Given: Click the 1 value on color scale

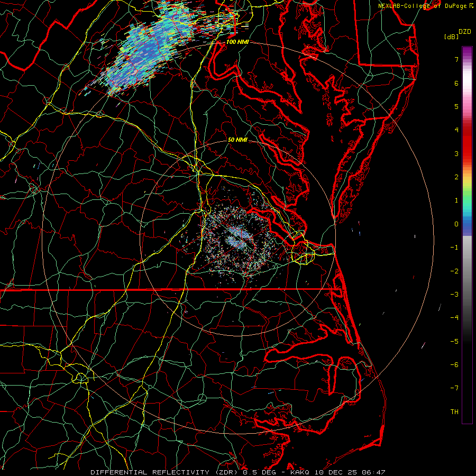Looking at the screenshot, I should point(456,200).
